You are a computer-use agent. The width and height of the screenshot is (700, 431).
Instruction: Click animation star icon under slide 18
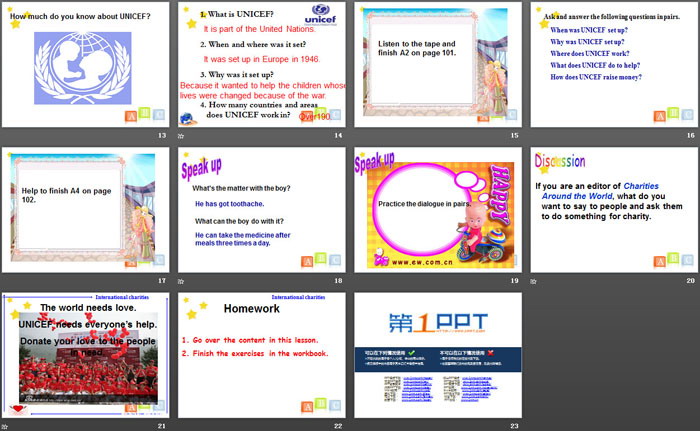click(x=181, y=281)
